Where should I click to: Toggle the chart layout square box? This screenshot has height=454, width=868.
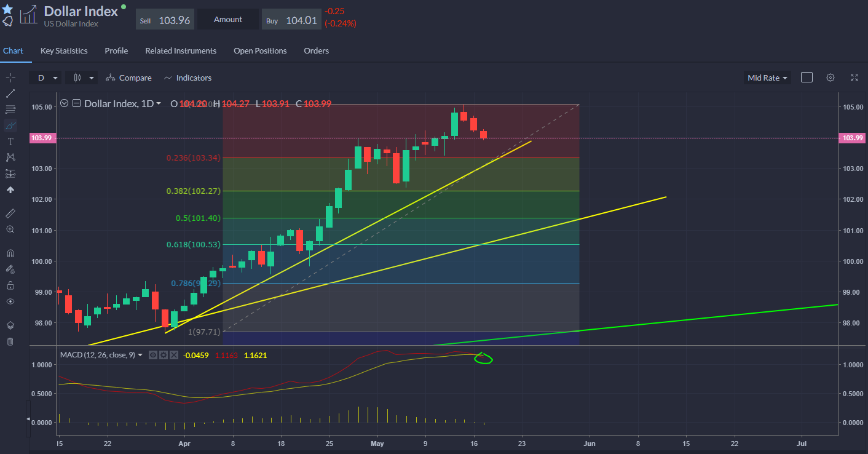click(807, 78)
